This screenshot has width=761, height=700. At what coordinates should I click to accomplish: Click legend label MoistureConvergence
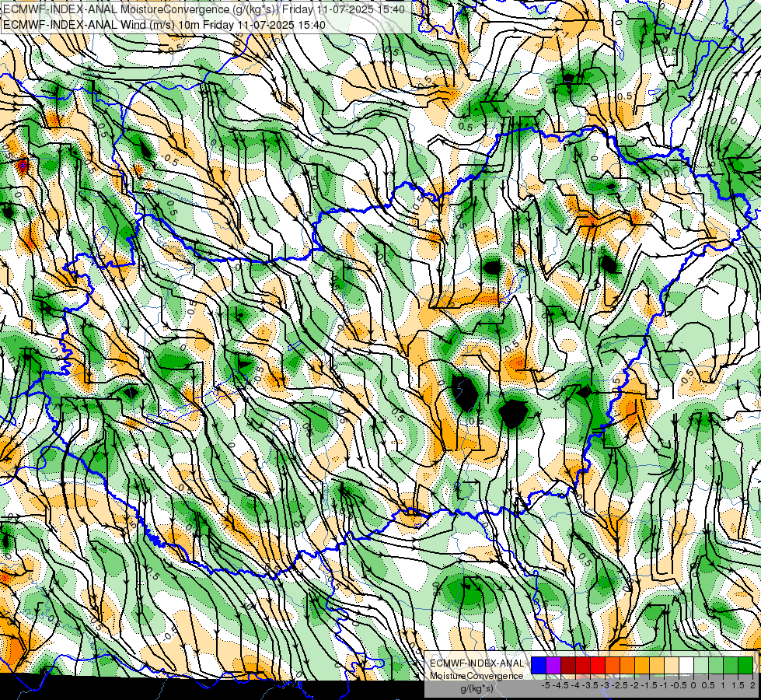pyautogui.click(x=476, y=676)
